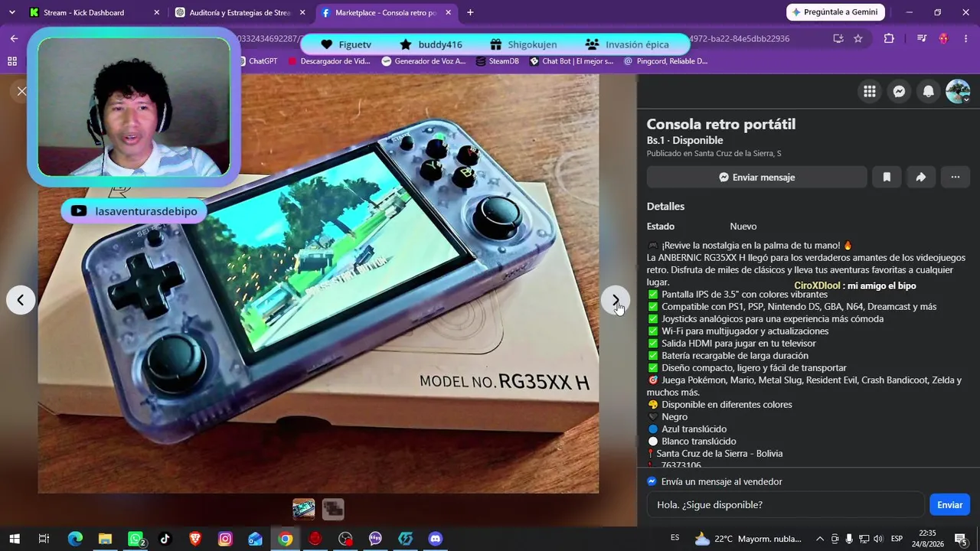Click the 'Consola retro portátil' listing title
The height and width of the screenshot is (551, 980).
click(721, 124)
